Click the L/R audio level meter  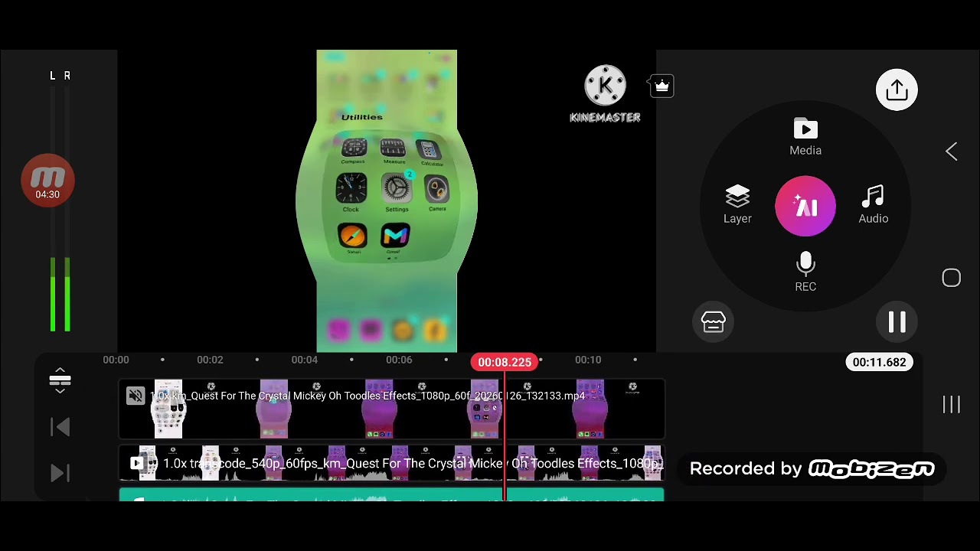[x=60, y=203]
